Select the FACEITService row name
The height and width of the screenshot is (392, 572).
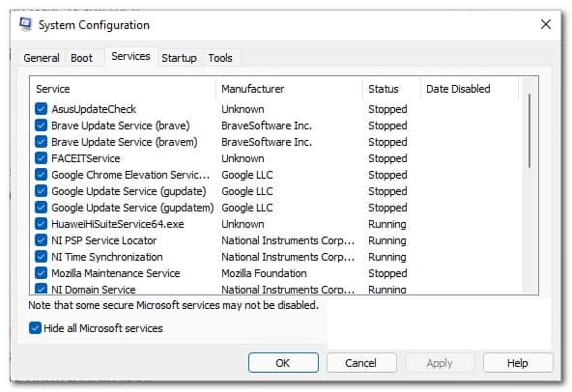click(86, 158)
